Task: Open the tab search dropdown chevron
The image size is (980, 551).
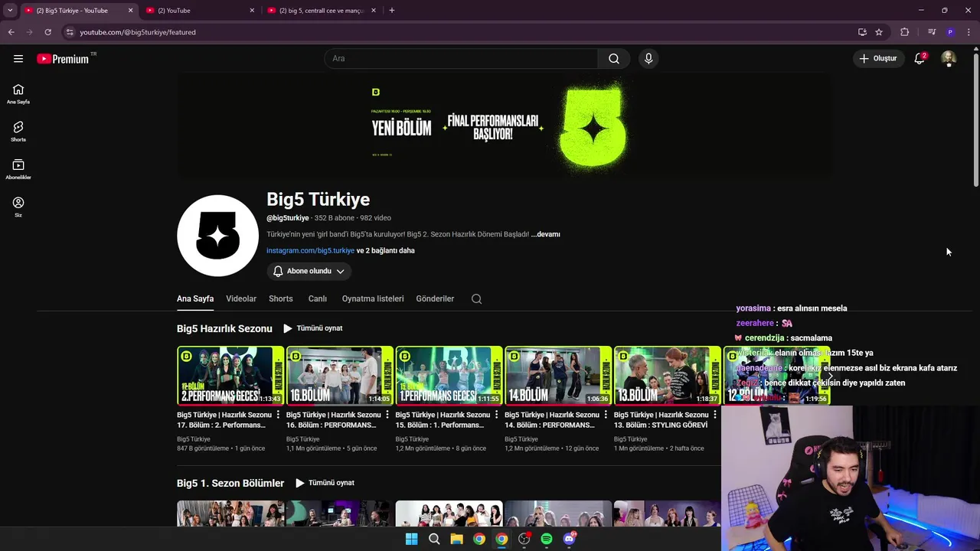Action: (10, 11)
